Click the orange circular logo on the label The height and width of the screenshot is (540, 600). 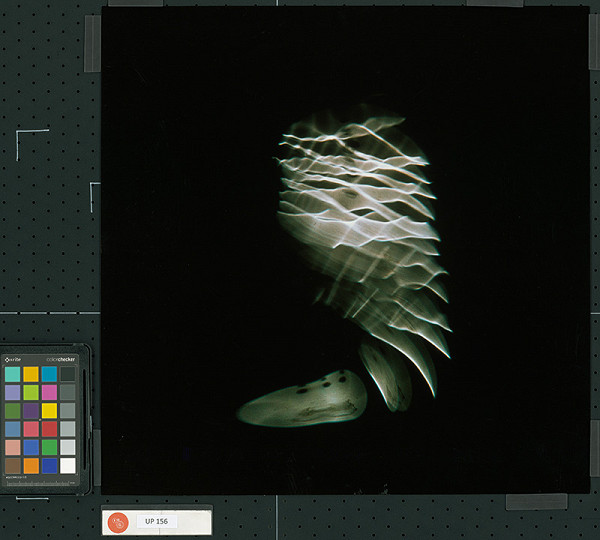pos(119,521)
